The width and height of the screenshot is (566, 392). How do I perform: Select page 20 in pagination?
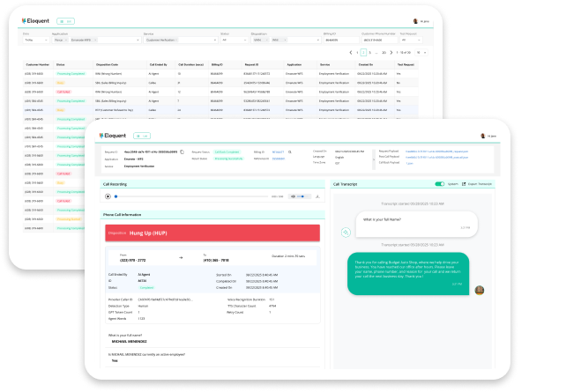coord(384,53)
